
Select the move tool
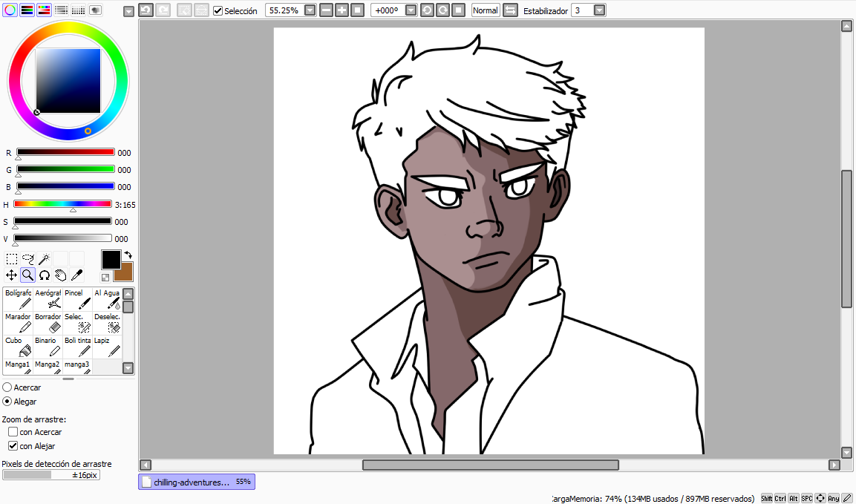[11, 275]
